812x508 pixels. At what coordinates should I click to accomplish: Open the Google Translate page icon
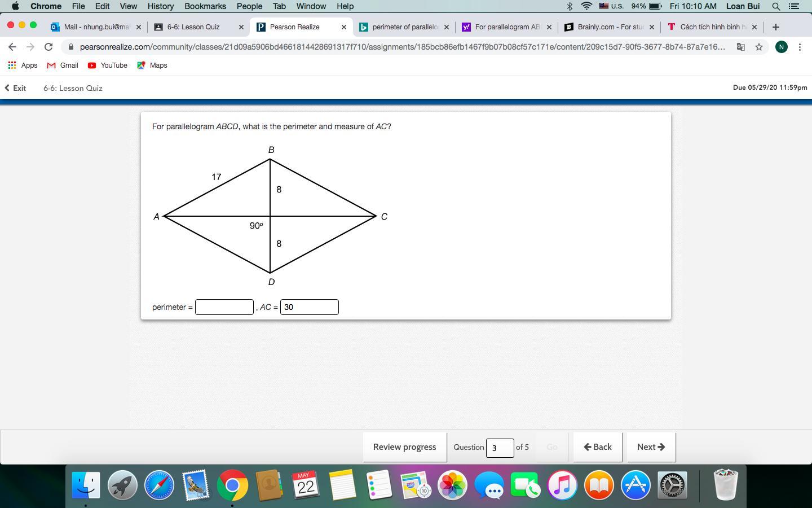741,47
